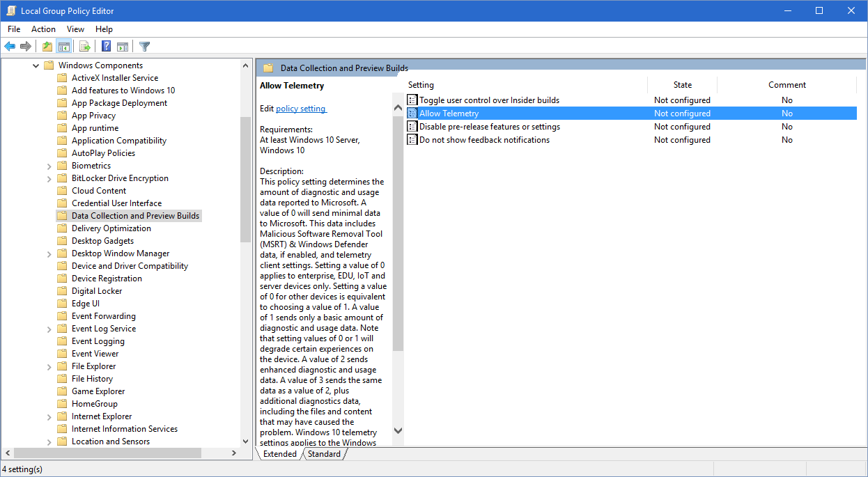The image size is (868, 477).
Task: Toggle the action pane toolbar icon
Action: pos(123,47)
